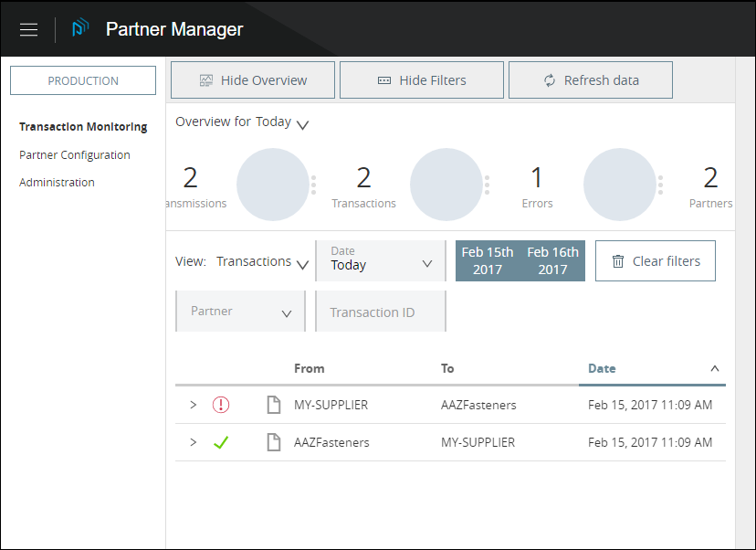Click Clear filters to reset all filters

tap(655, 260)
